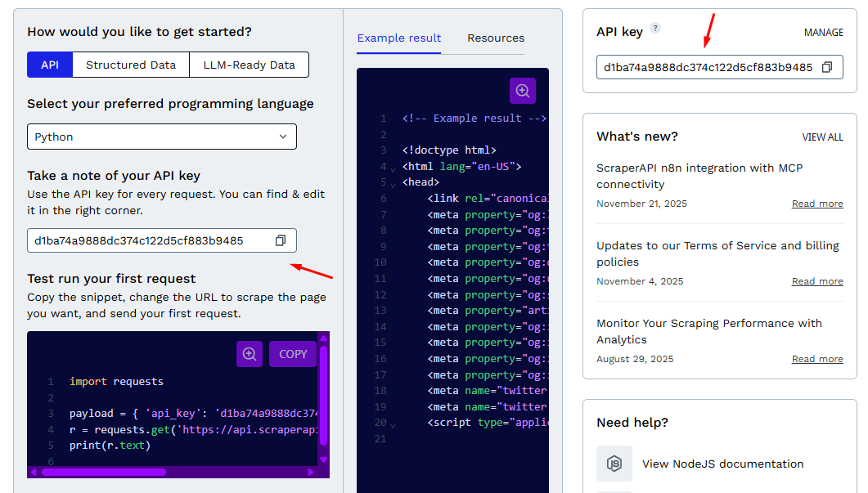Screen dimensions: 868x493
Task: Open the API key help tooltip icon
Action: (x=655, y=27)
